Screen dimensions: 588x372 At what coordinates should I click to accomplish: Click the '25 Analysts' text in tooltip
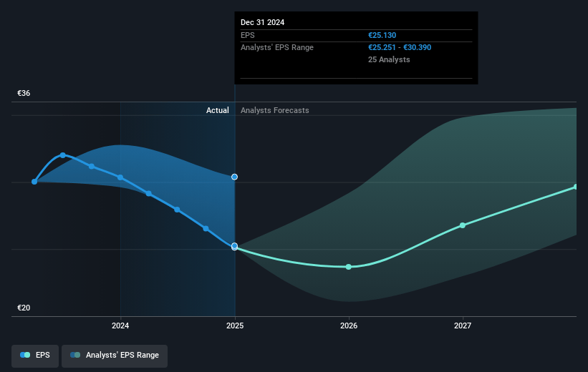click(x=389, y=59)
